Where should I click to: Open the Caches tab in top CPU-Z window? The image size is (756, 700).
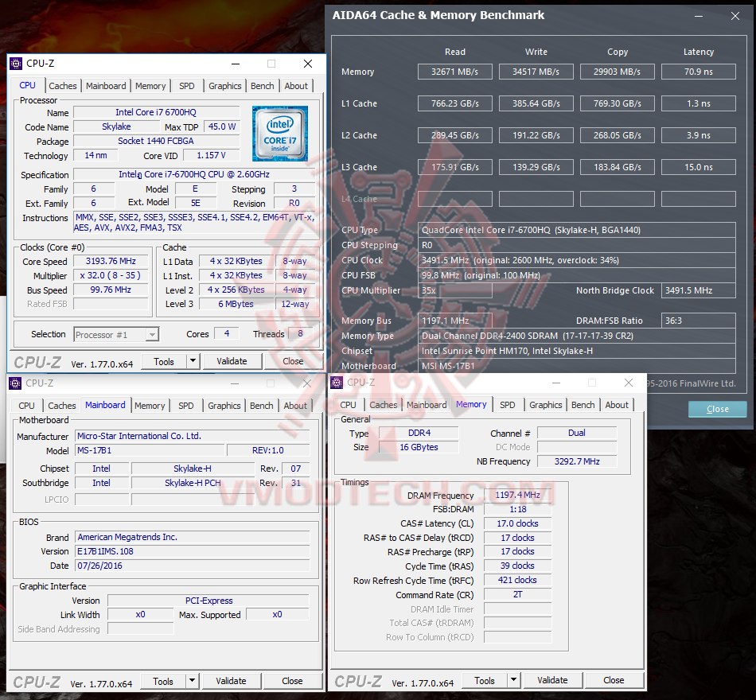(63, 86)
